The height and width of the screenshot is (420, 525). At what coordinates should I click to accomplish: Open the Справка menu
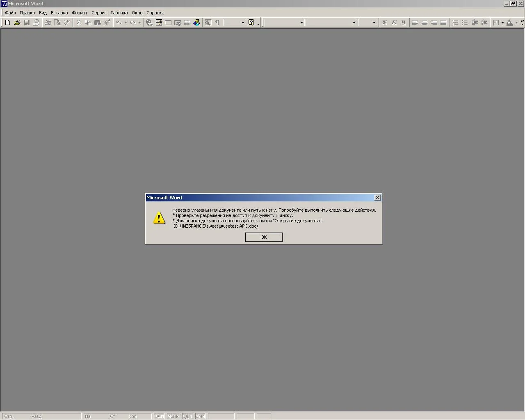(x=155, y=13)
